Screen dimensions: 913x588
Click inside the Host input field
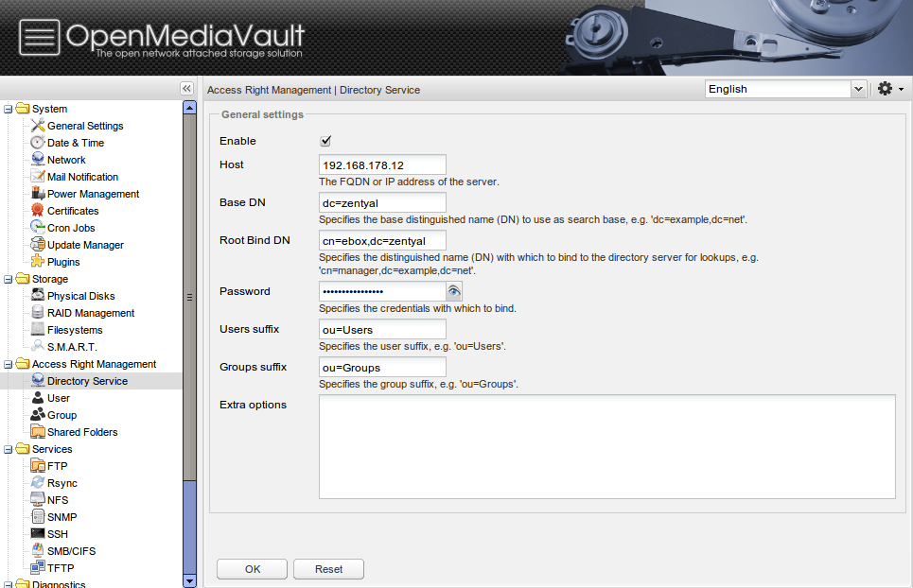pyautogui.click(x=381, y=164)
